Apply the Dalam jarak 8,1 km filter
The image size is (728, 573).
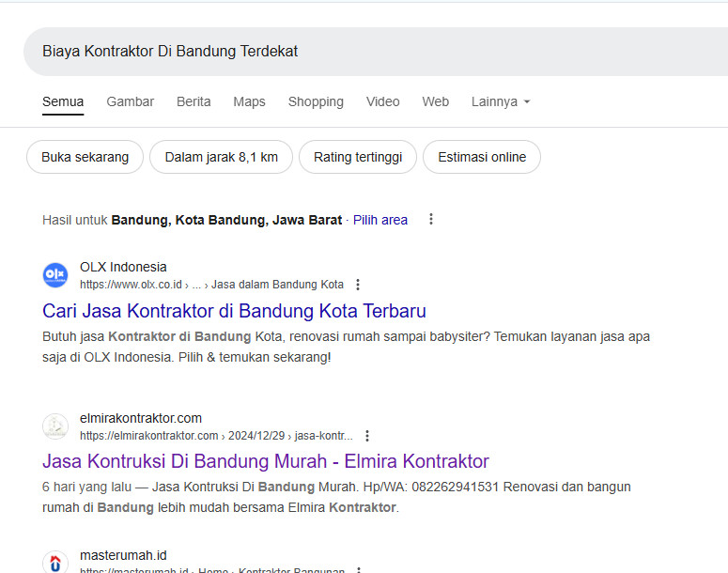221,157
